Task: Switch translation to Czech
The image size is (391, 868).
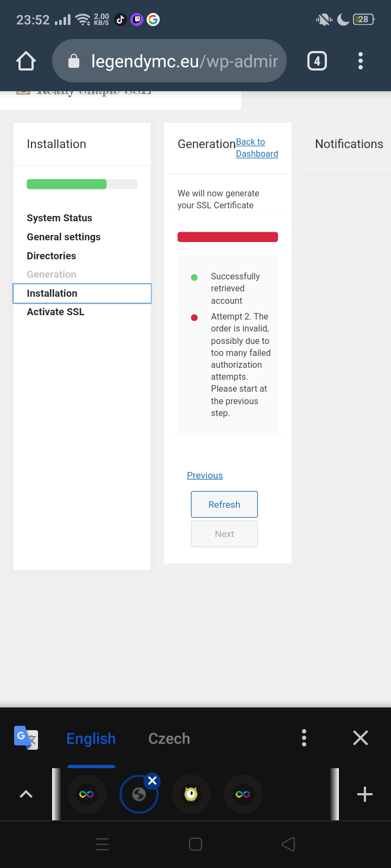Action: point(169,739)
